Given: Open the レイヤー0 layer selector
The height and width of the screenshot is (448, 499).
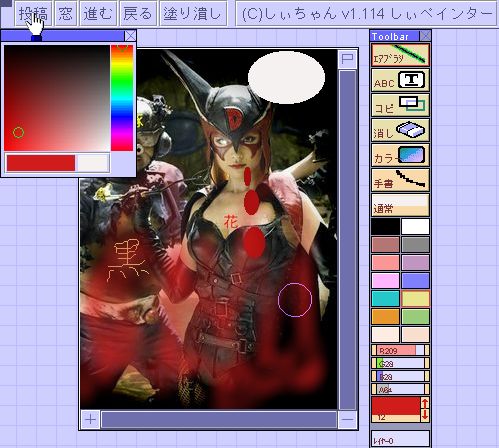Looking at the screenshot, I should (x=400, y=439).
